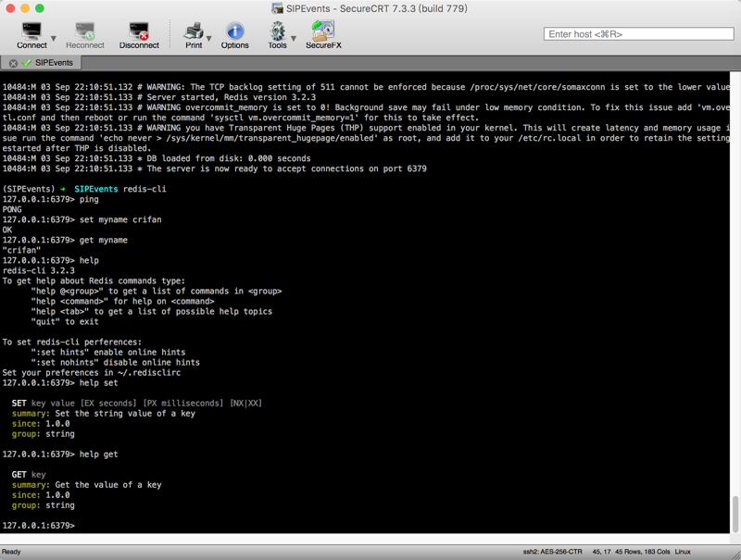Close the SIPEvents tab with X icon
Viewport: 741px width, 560px height.
[x=13, y=63]
